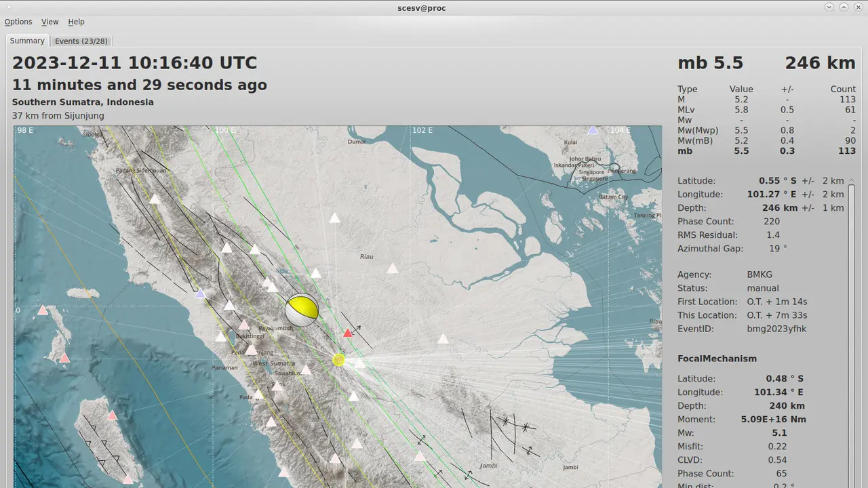Viewport: 868px width, 488px height.
Task: Click the First Location value O.T. + 1m 14s
Action: 777,302
